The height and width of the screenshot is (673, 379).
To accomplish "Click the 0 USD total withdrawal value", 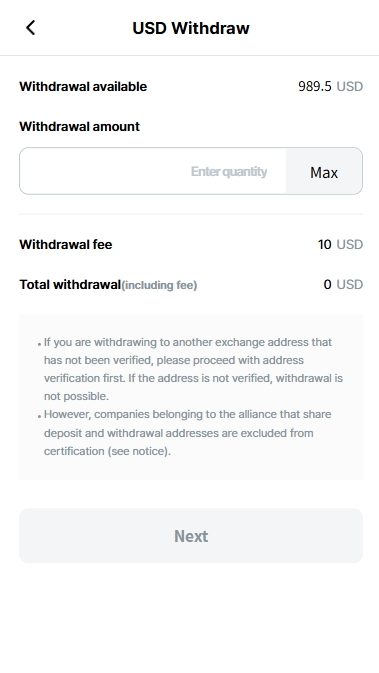I will click(343, 285).
